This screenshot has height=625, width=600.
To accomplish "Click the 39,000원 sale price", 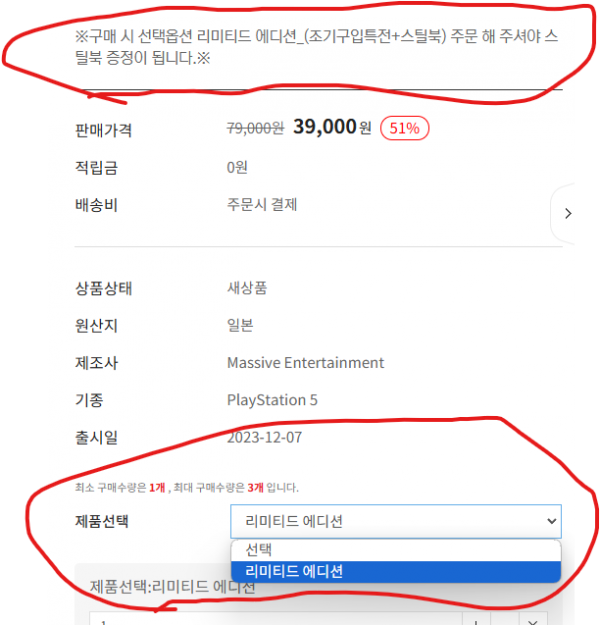I will click(x=332, y=127).
